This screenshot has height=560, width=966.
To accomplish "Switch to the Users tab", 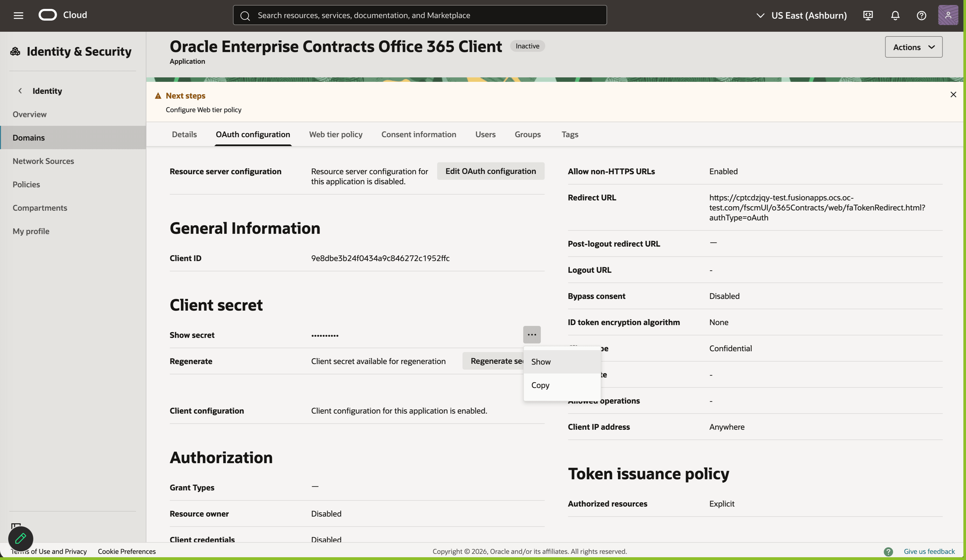I will click(x=485, y=134).
